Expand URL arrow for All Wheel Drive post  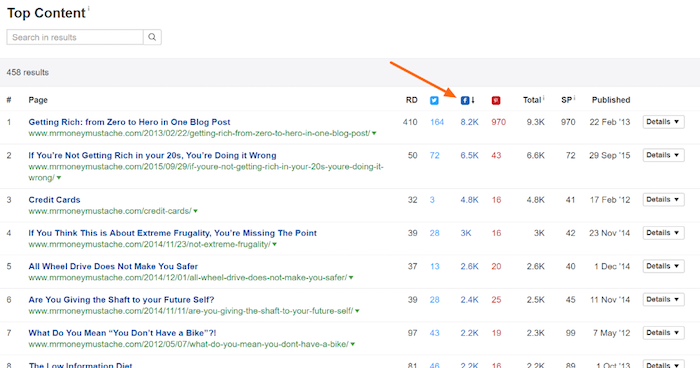351,278
